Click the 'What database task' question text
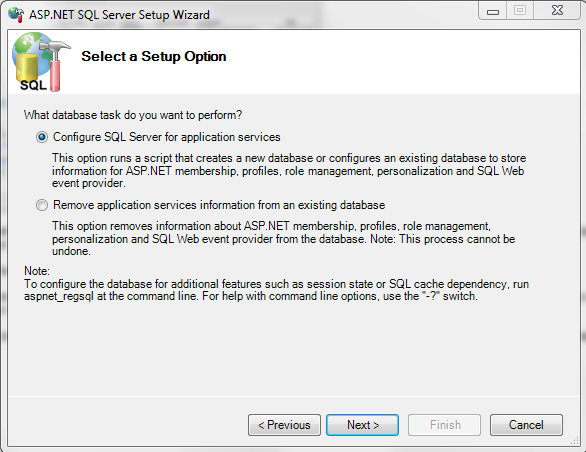 click(133, 115)
